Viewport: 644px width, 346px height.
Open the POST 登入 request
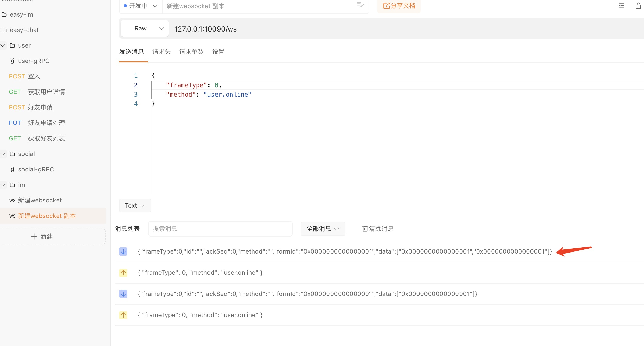tap(25, 76)
